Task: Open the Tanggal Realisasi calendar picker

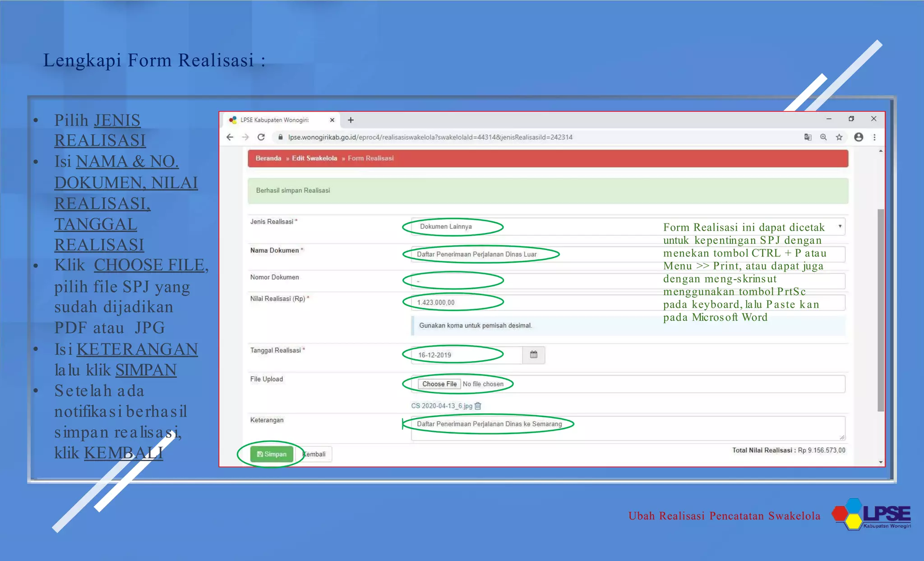Action: pos(534,355)
